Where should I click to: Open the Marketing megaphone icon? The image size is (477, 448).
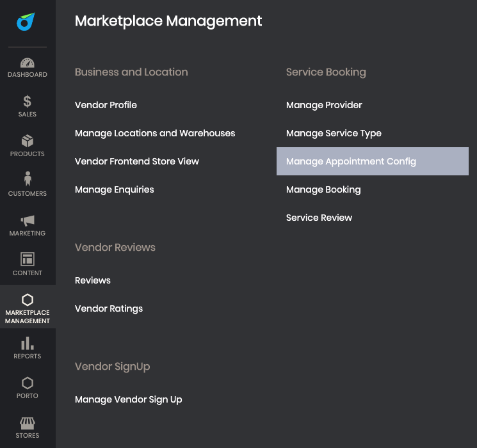click(x=28, y=221)
